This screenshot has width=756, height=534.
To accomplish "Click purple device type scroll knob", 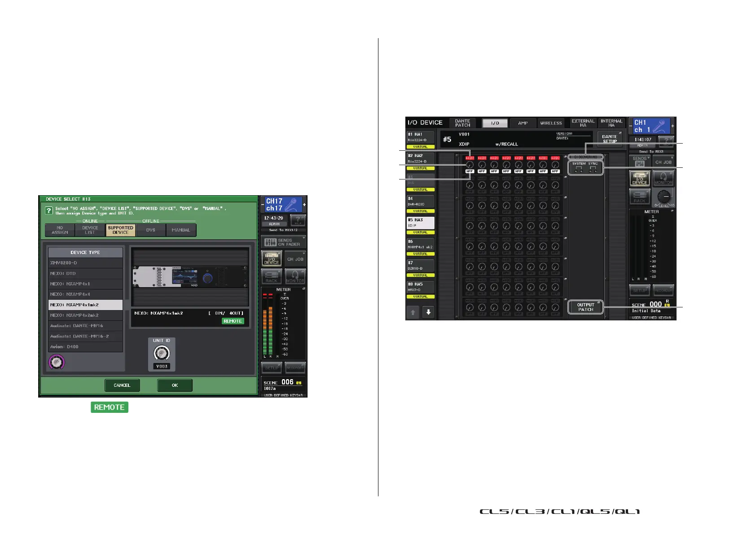I will click(57, 362).
